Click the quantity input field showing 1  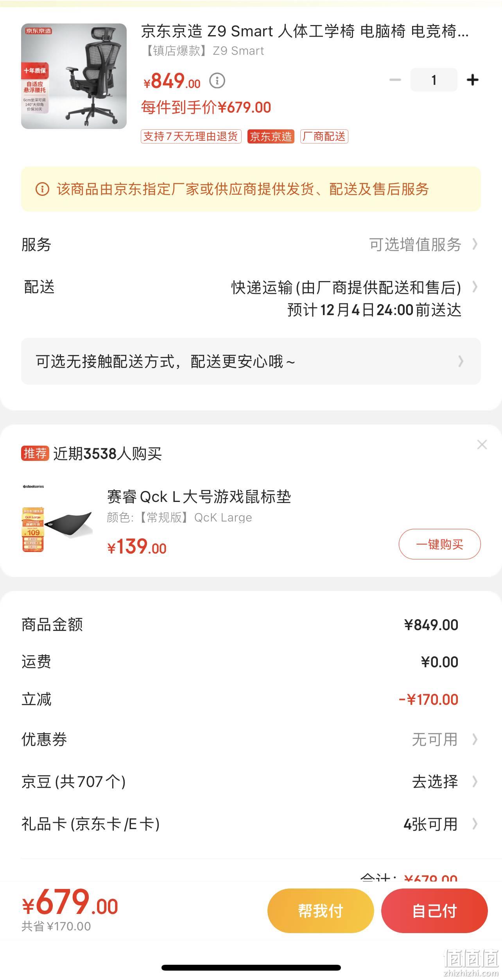pos(434,80)
